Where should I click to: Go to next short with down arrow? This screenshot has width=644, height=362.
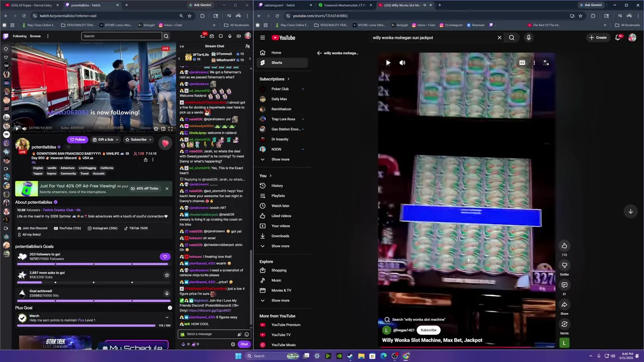(x=630, y=212)
